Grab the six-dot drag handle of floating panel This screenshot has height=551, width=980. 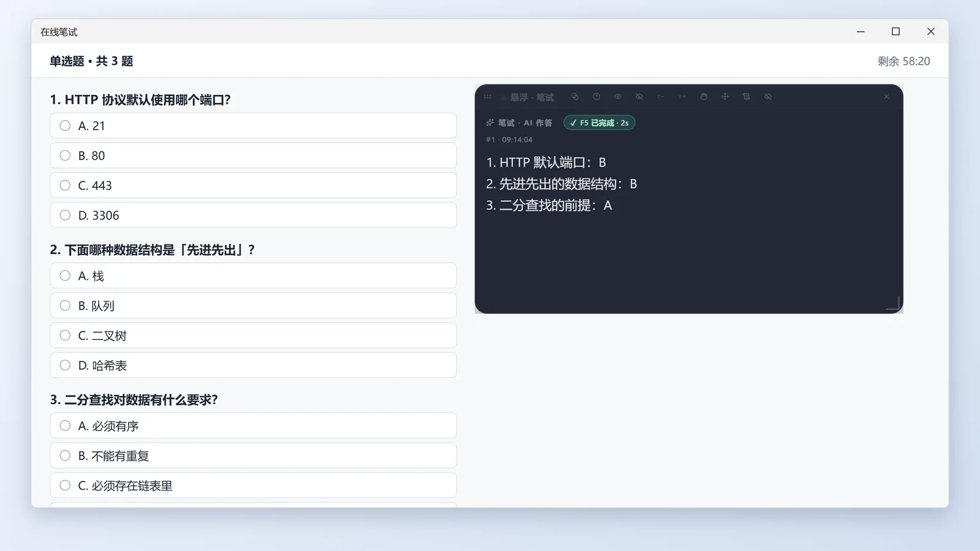click(488, 97)
